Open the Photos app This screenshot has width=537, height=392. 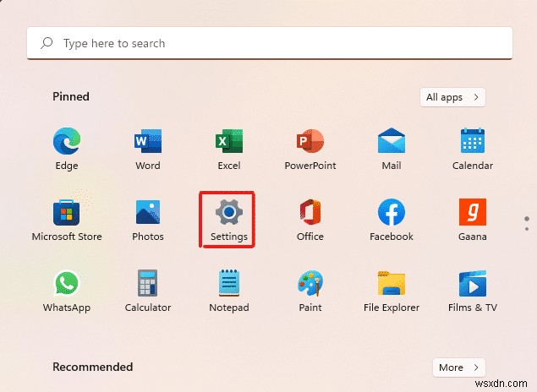(x=148, y=220)
